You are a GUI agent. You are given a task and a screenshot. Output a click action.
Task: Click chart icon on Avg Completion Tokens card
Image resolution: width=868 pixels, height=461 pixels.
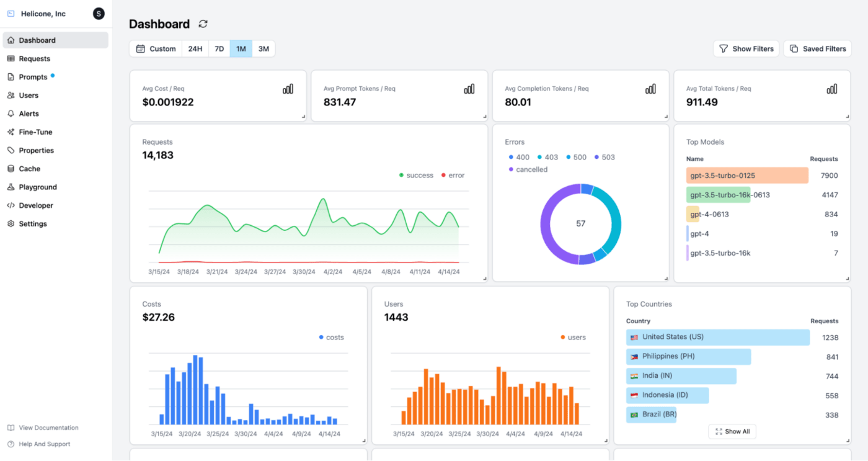click(x=650, y=89)
